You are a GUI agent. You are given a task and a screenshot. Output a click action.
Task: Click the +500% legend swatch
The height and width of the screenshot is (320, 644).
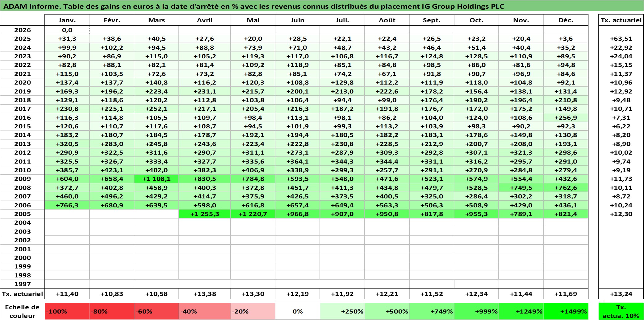coord(387,311)
